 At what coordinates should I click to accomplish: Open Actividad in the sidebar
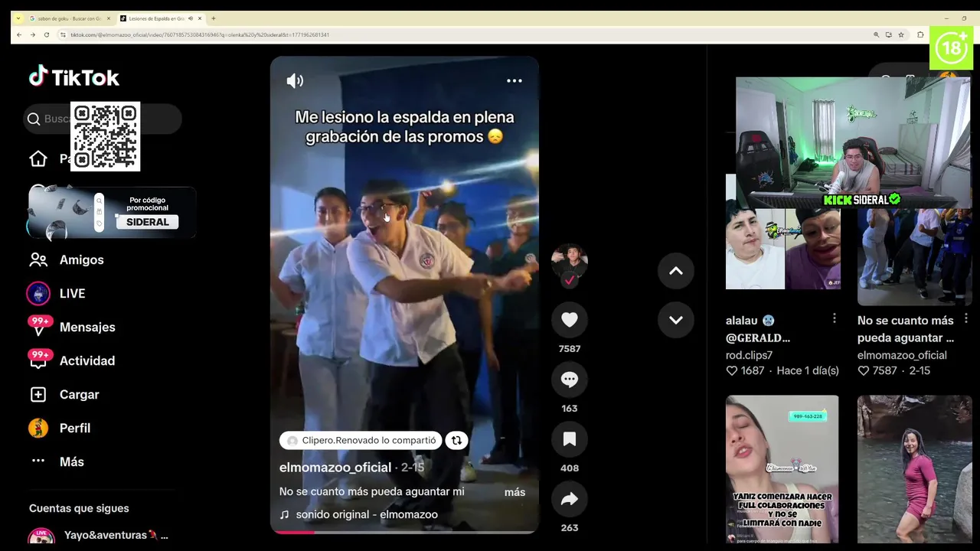87,360
